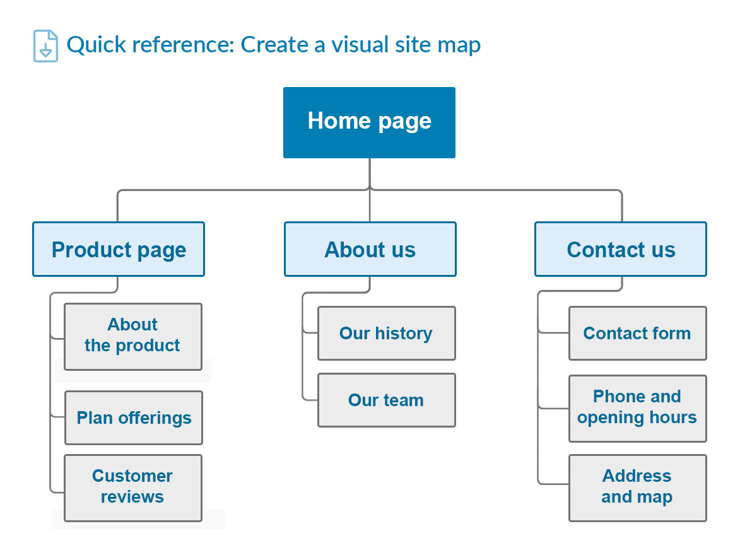The height and width of the screenshot is (560, 740).
Task: Open Our history page node
Action: 386,333
